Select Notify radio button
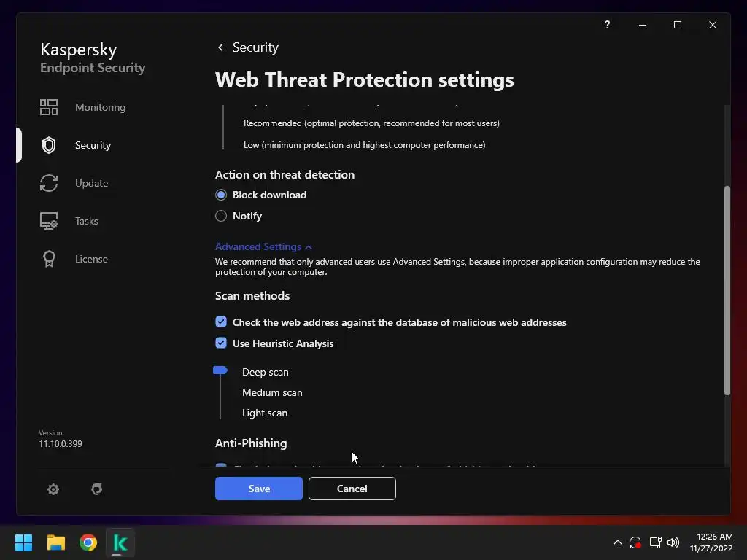 [220, 216]
